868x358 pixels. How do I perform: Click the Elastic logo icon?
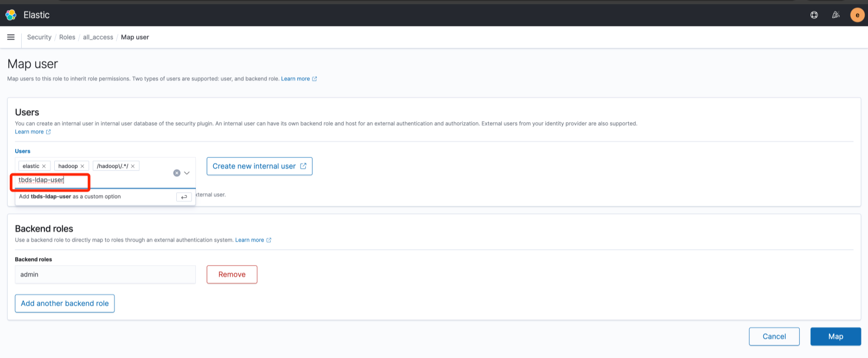[11, 15]
